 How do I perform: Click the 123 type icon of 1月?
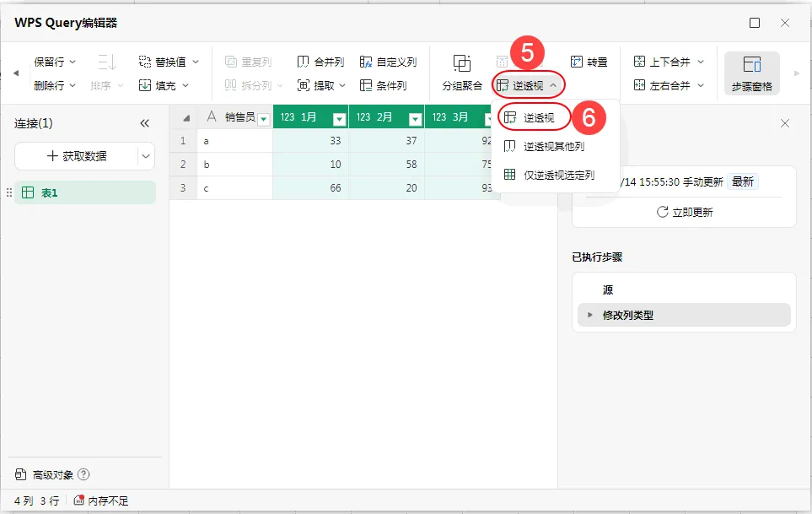(288, 117)
